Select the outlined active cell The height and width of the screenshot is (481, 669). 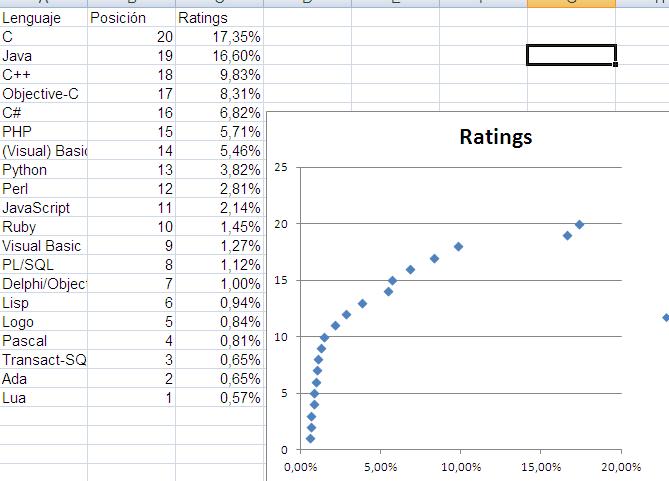click(571, 55)
